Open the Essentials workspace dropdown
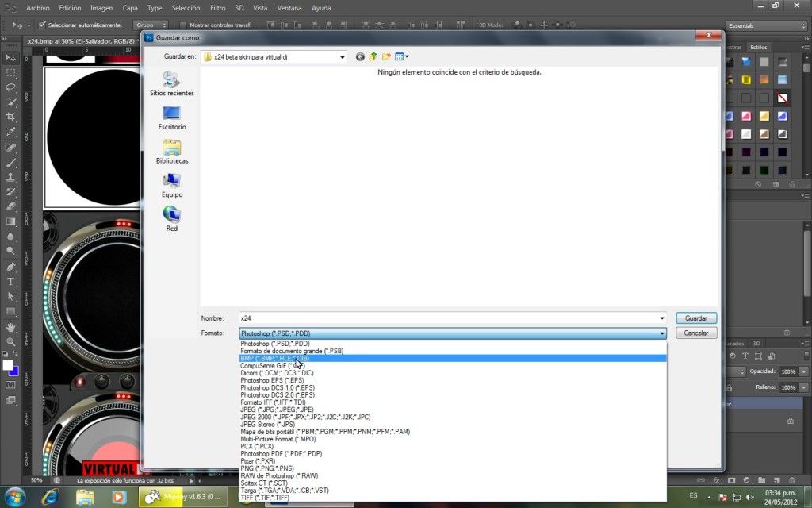 tap(767, 25)
